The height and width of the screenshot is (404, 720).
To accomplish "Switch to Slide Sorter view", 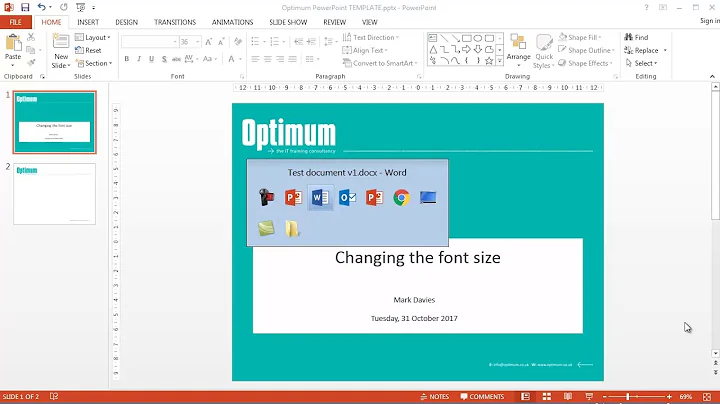I will click(x=546, y=397).
